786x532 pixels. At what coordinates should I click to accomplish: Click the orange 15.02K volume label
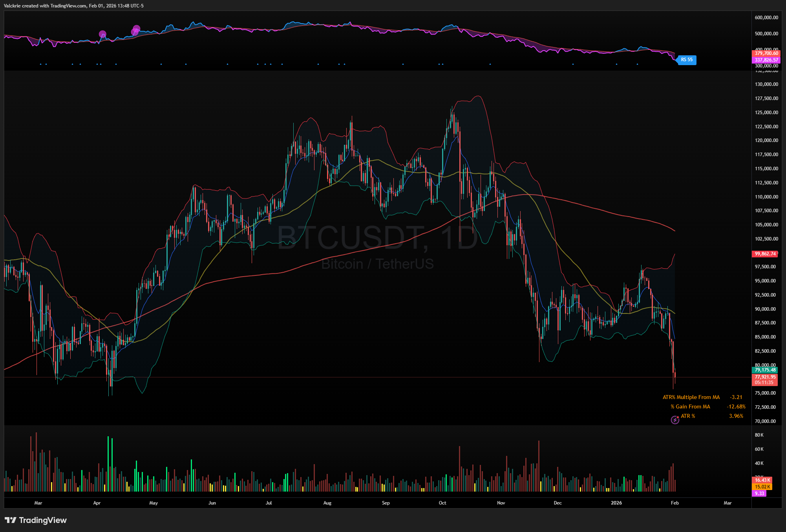[762, 487]
